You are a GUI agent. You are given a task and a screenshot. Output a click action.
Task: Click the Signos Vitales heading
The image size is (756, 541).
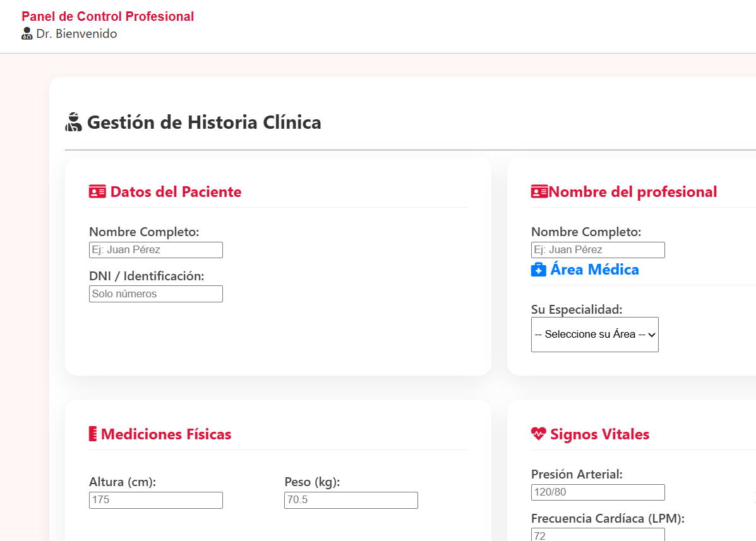coord(600,434)
